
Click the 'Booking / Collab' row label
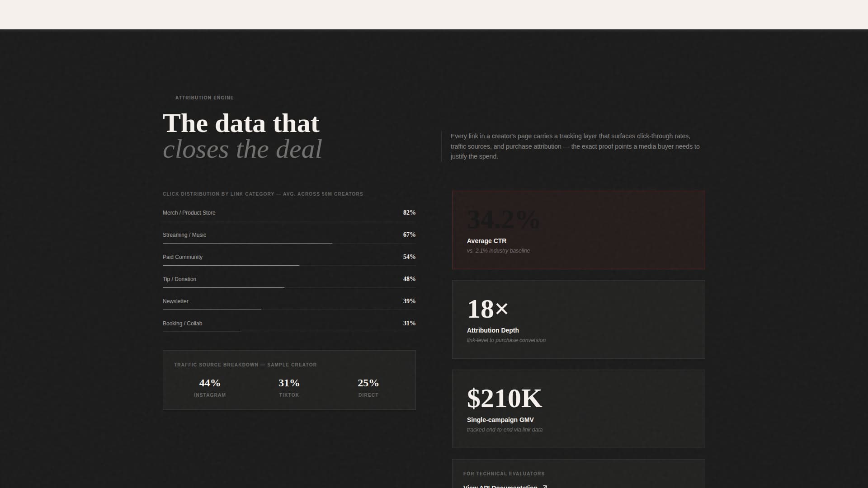click(183, 324)
